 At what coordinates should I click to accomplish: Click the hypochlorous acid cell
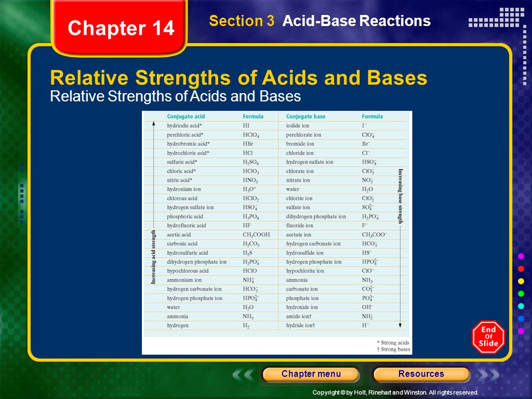[x=188, y=271]
